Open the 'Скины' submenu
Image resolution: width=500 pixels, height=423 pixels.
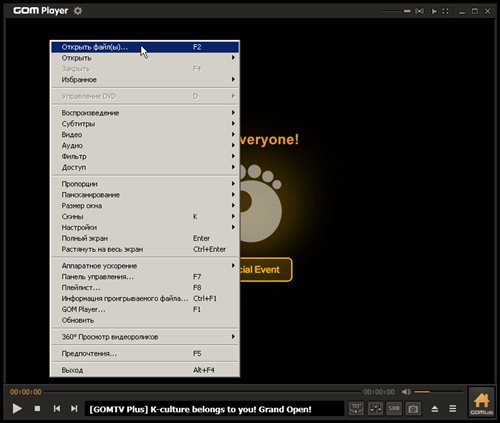pyautogui.click(x=145, y=216)
